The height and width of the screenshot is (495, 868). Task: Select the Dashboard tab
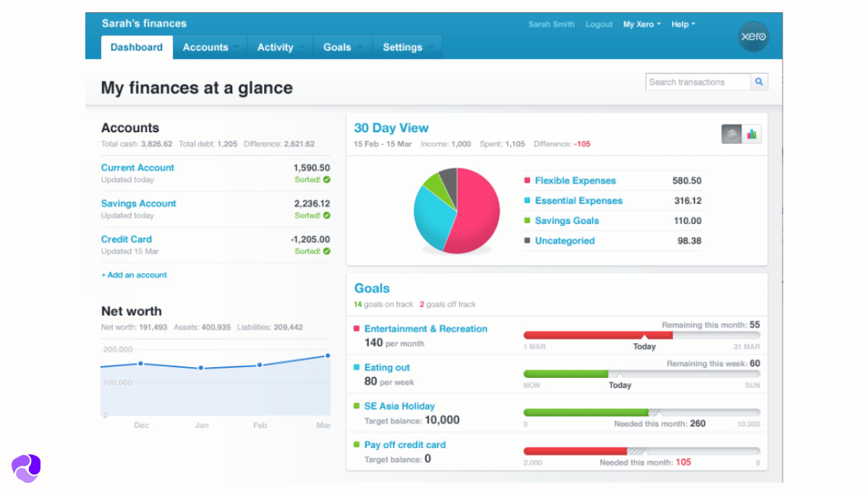(x=137, y=48)
